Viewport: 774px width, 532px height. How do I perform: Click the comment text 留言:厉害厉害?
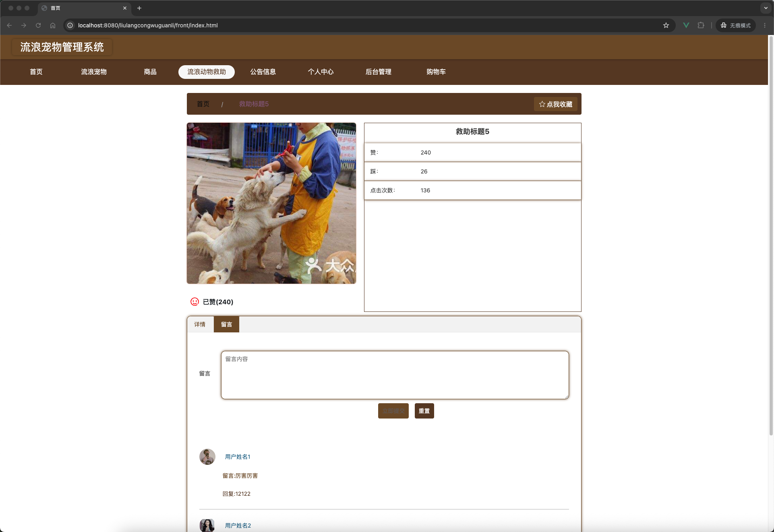click(240, 476)
